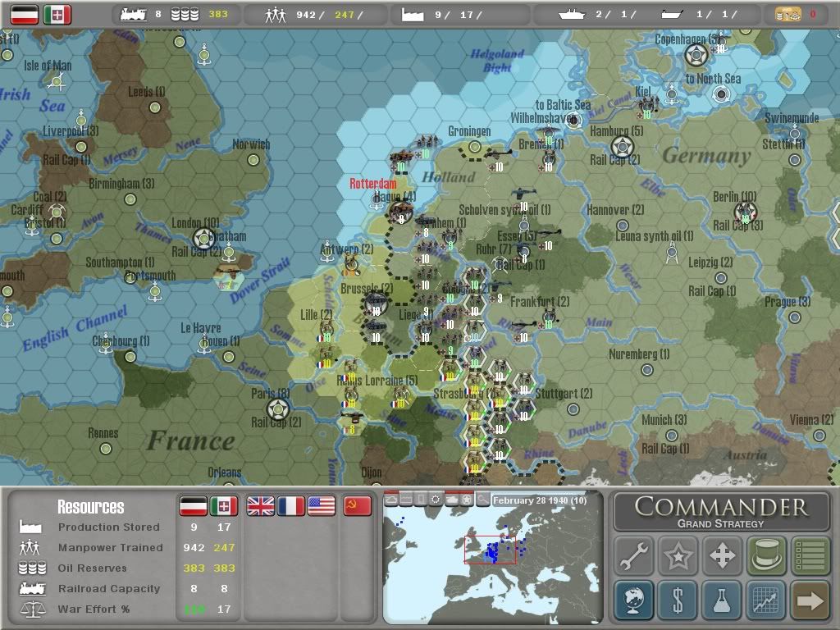This screenshot has width=840, height=630.
Task: Click the Prague city marker
Action: point(794,317)
